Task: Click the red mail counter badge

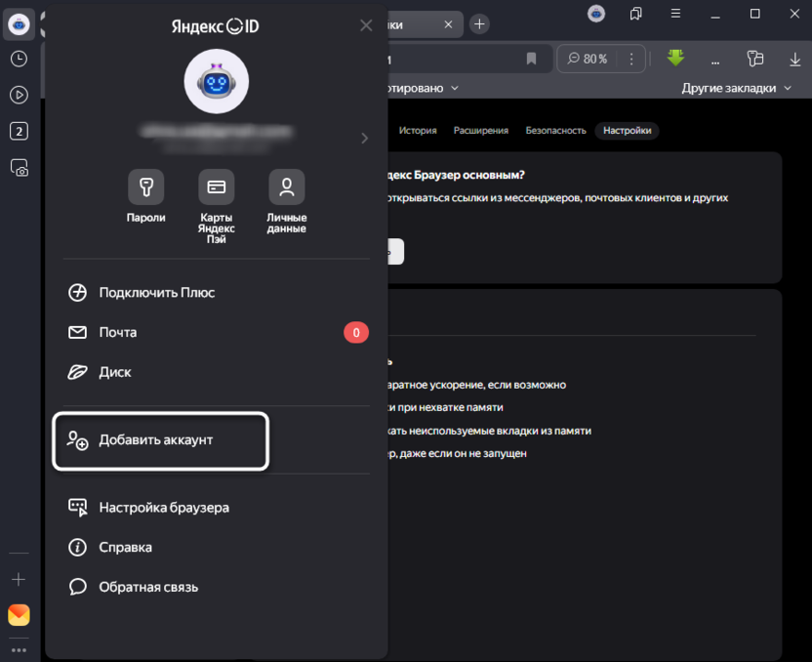Action: click(x=356, y=333)
